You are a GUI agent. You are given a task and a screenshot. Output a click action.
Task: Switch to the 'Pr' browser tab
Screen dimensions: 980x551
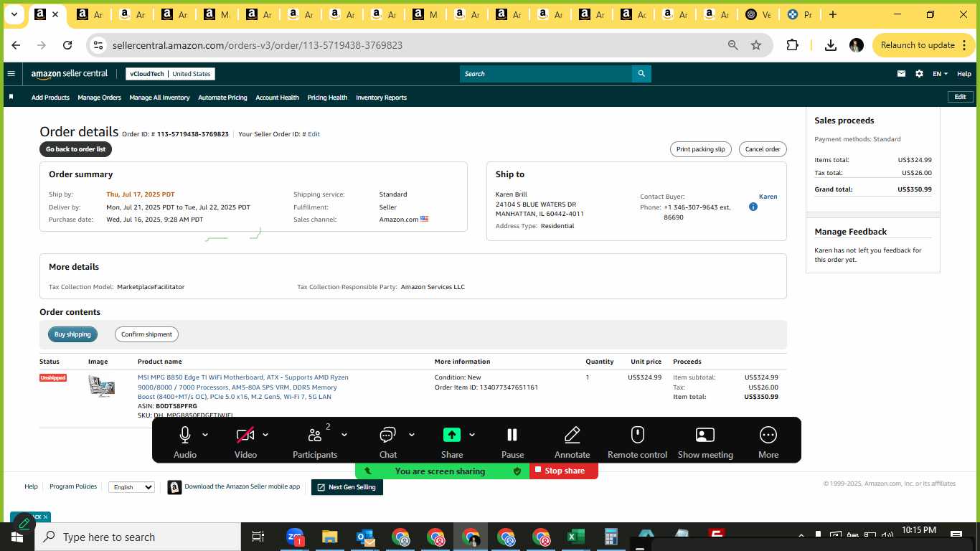801,14
